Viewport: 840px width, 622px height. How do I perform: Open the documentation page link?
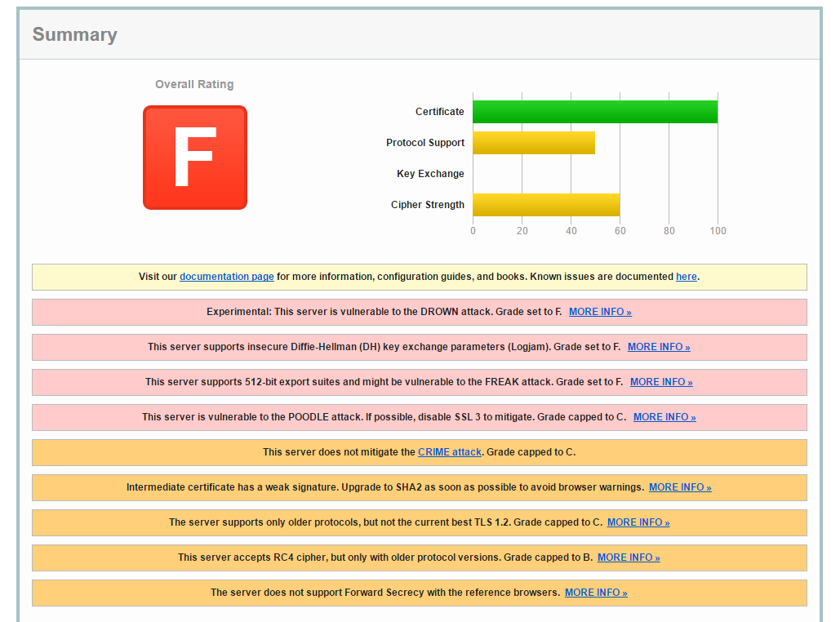(226, 277)
